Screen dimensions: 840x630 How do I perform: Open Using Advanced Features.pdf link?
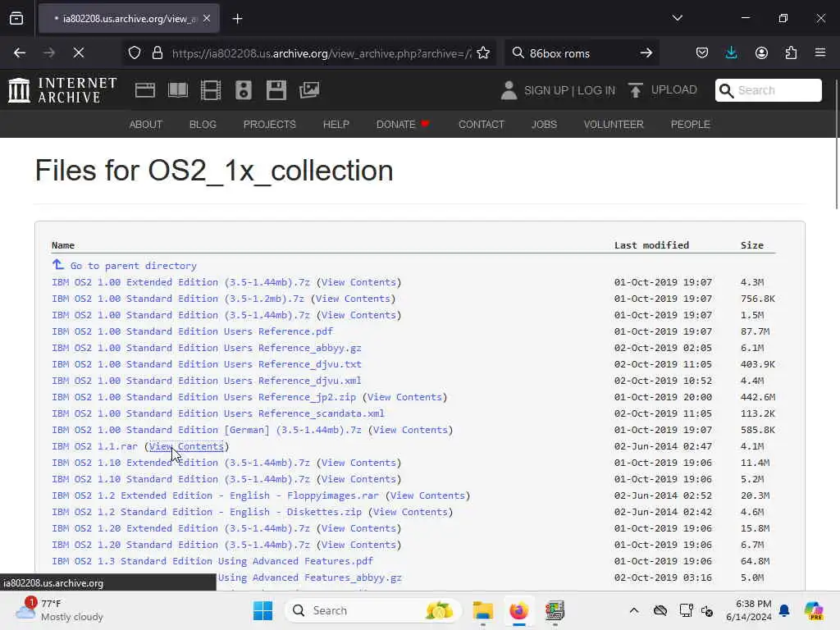pos(212,561)
